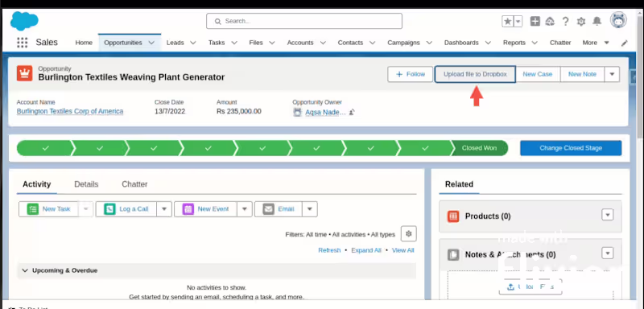Expand the favorites list dropdown arrow
This screenshot has height=309, width=644.
pyautogui.click(x=518, y=22)
